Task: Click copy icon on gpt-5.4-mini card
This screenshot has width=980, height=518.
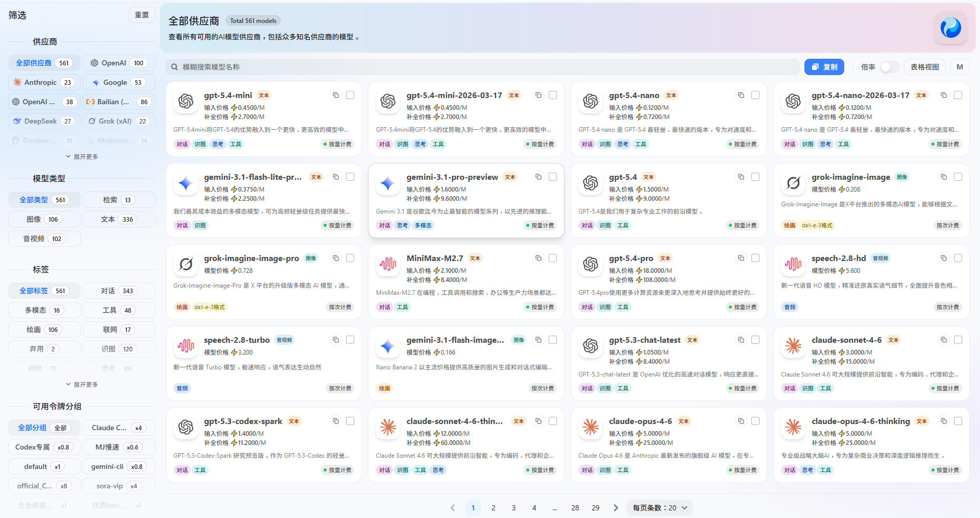Action: tap(336, 95)
